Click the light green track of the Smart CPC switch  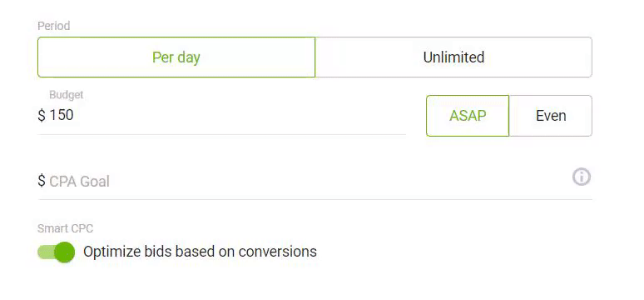pos(45,252)
